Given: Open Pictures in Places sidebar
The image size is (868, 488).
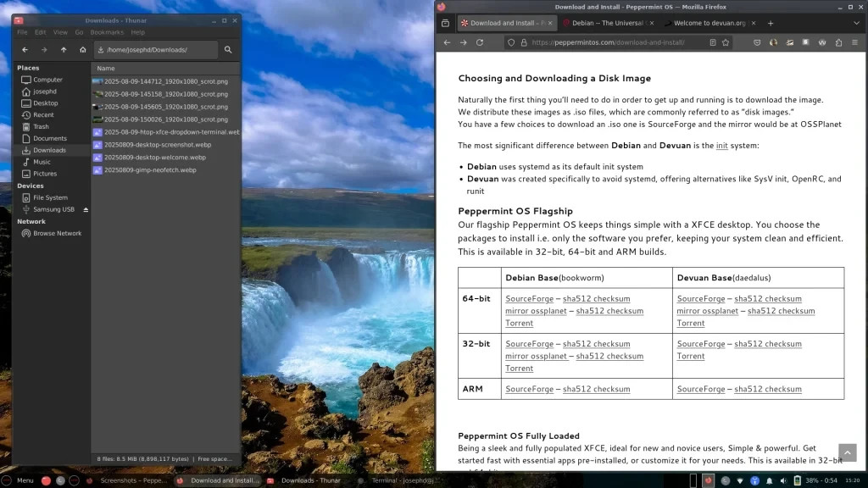Looking at the screenshot, I should pyautogui.click(x=45, y=174).
